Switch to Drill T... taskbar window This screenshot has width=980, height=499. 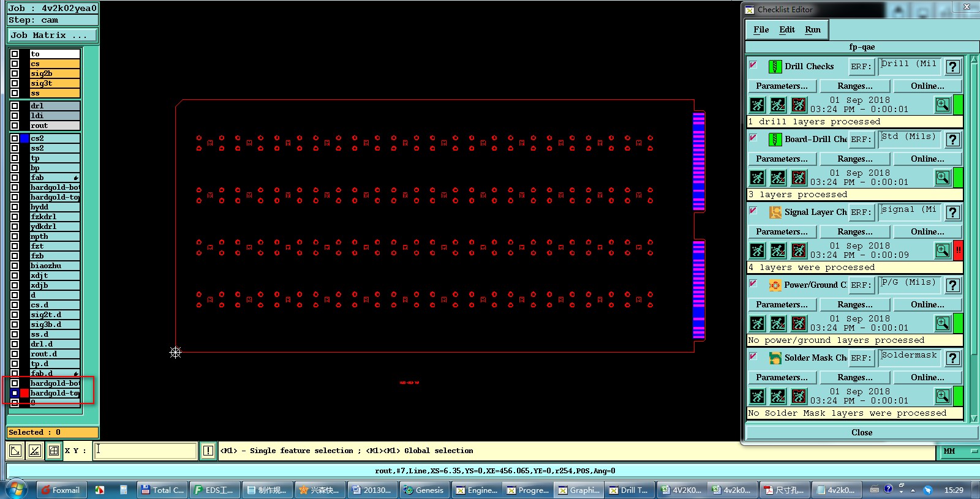tap(629, 490)
